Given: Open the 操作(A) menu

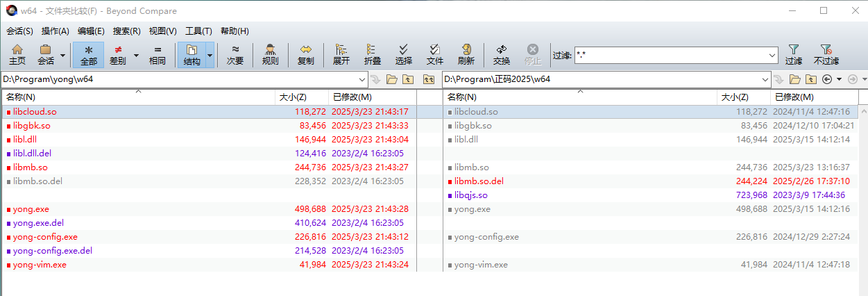Looking at the screenshot, I should pyautogui.click(x=56, y=31).
